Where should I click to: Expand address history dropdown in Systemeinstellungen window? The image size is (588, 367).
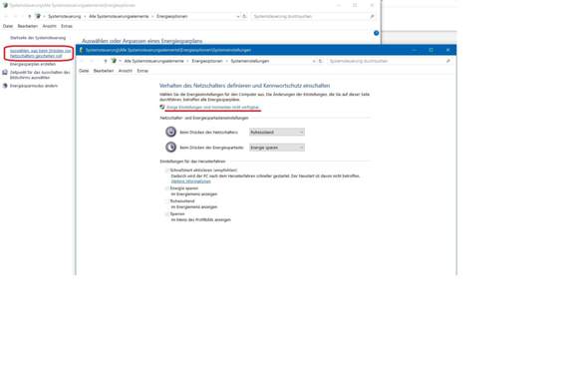[x=314, y=61]
